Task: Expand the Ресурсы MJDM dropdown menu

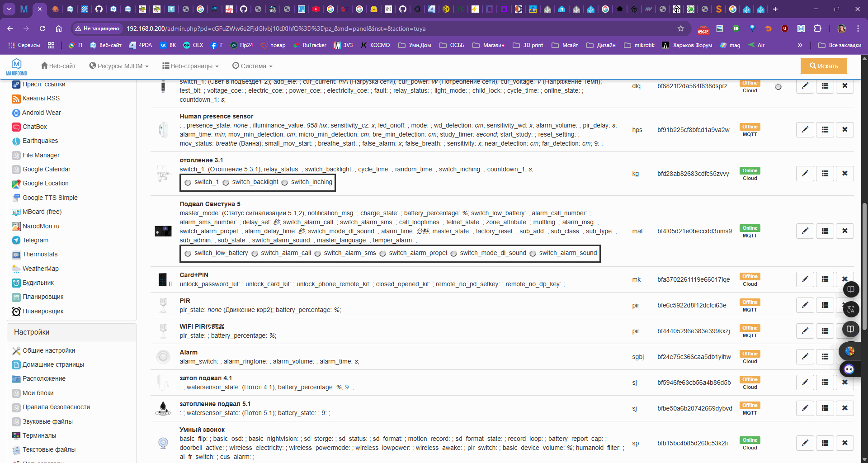Action: [x=119, y=66]
